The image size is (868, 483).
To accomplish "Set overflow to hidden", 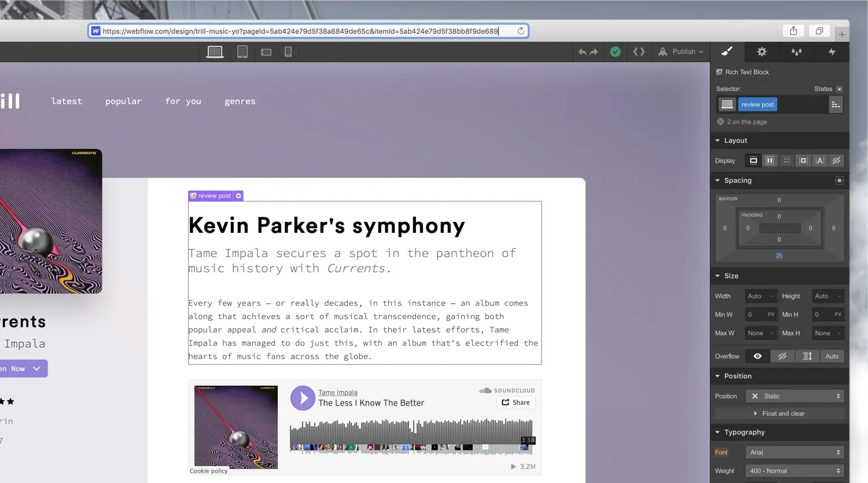I will (x=782, y=356).
